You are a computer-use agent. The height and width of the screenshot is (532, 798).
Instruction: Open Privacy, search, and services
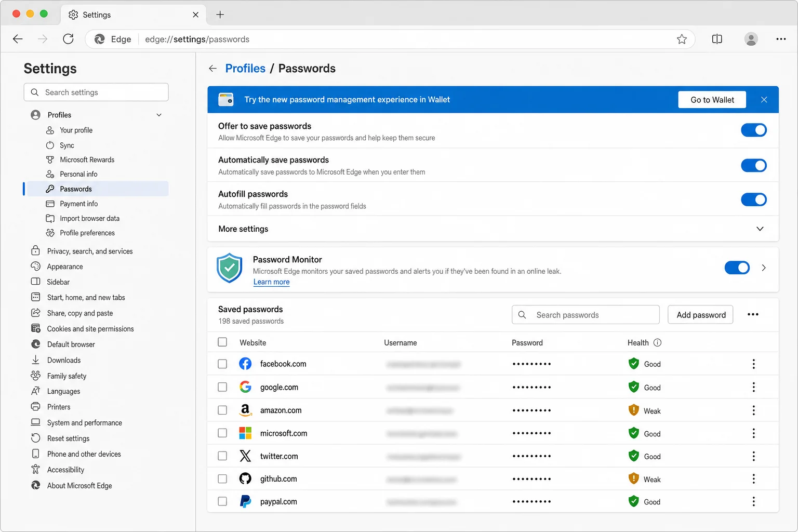(x=90, y=251)
